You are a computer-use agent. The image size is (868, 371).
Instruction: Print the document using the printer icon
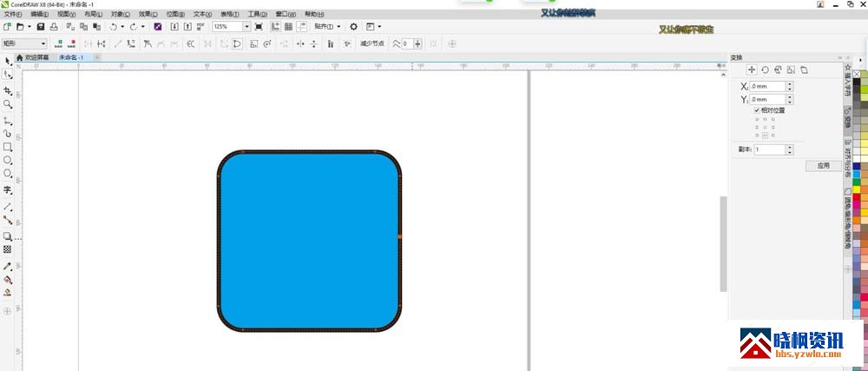click(x=54, y=27)
